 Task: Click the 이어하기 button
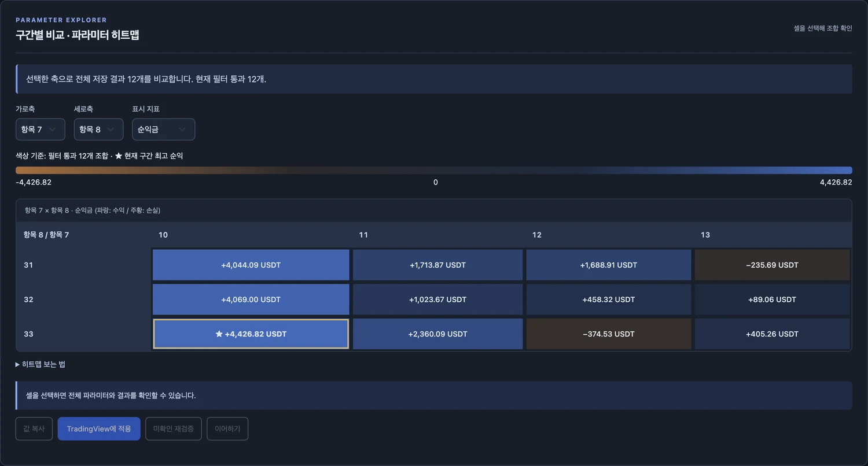tap(227, 429)
